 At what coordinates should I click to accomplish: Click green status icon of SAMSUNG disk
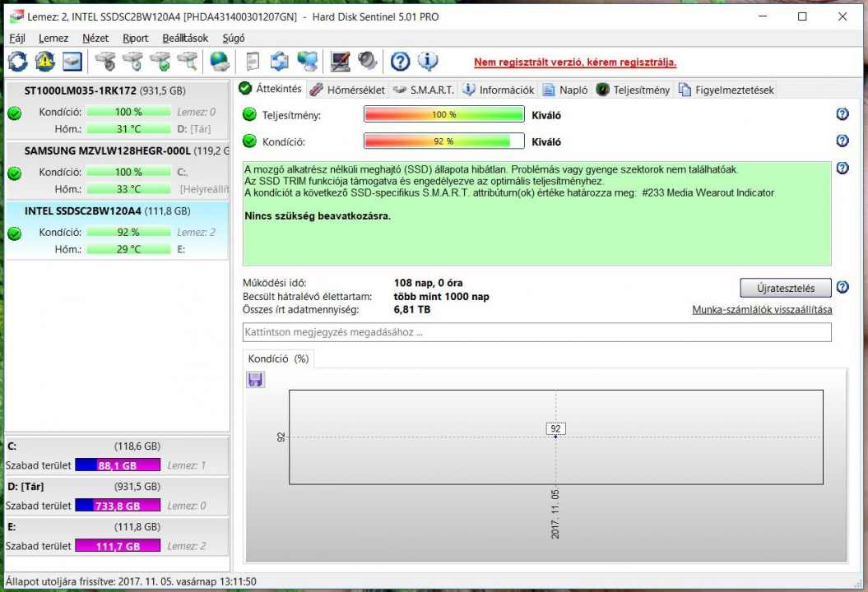pos(14,173)
